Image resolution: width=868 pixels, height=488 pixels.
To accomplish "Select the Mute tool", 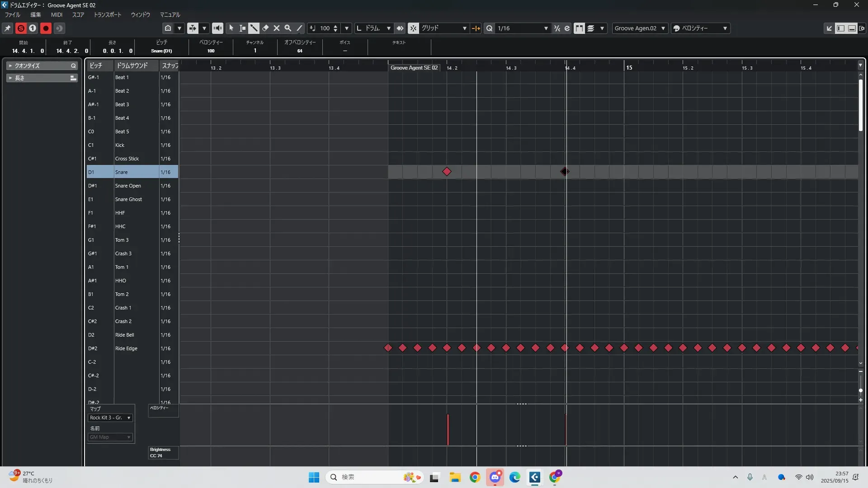I will point(277,28).
